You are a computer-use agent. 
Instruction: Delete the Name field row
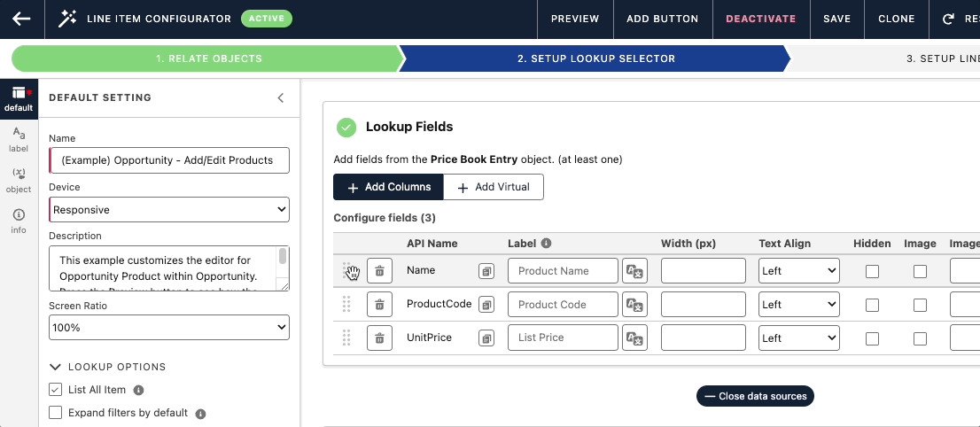coord(379,271)
